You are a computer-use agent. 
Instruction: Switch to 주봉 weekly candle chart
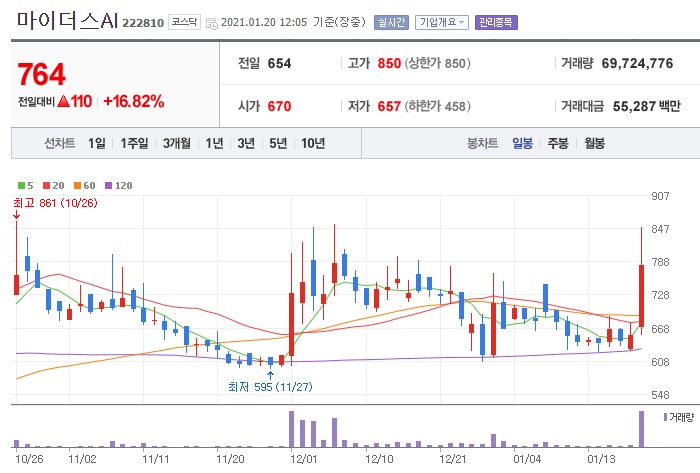(x=558, y=143)
